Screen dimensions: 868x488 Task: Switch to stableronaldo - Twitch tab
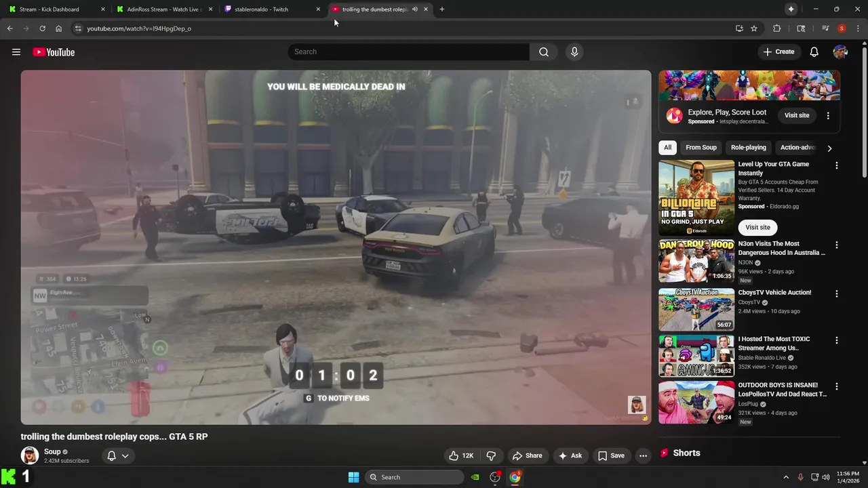tap(272, 9)
